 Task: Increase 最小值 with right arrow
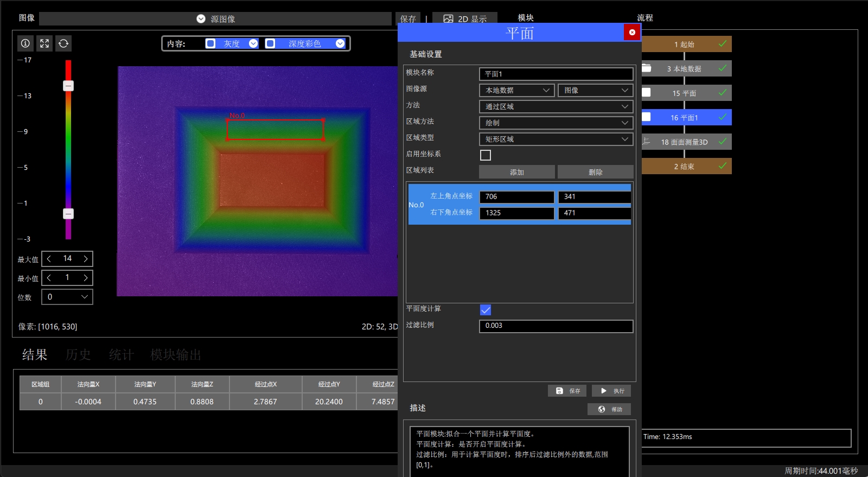(x=86, y=278)
